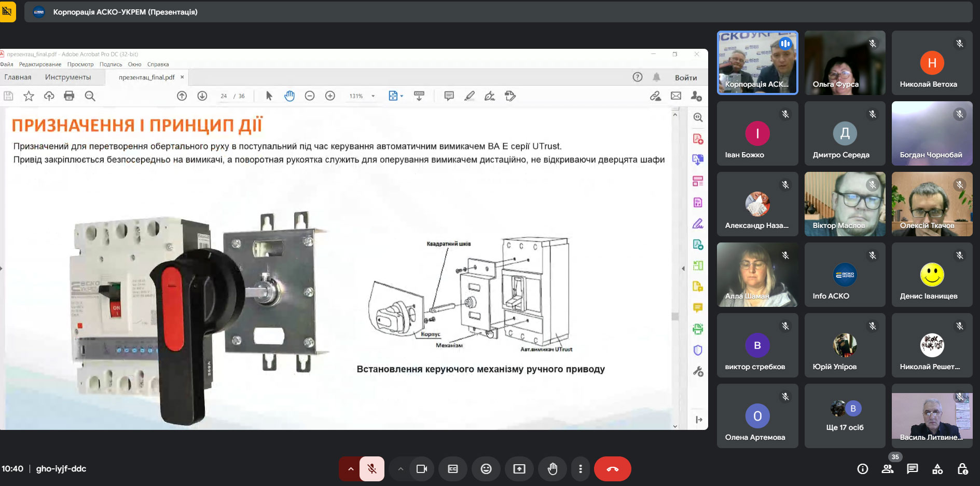Click the PDF scrollbar down arrow
Screen dimensions: 980x486
[675, 426]
